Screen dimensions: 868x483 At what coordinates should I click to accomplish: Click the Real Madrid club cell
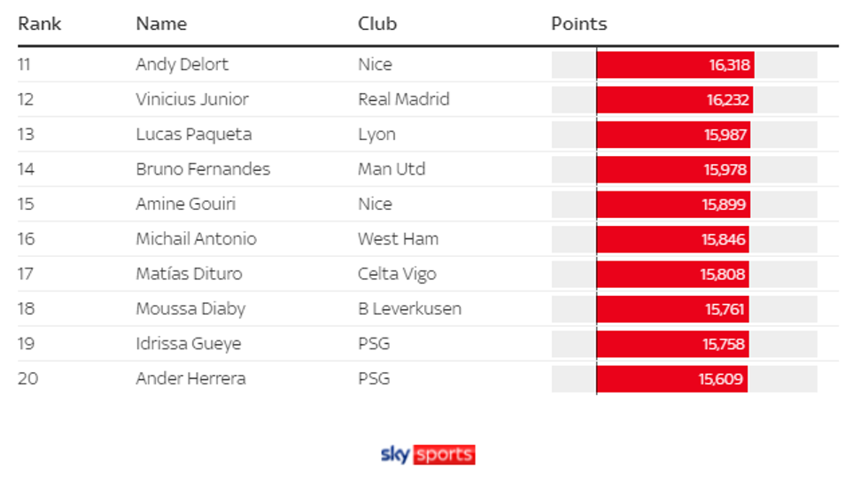click(403, 99)
